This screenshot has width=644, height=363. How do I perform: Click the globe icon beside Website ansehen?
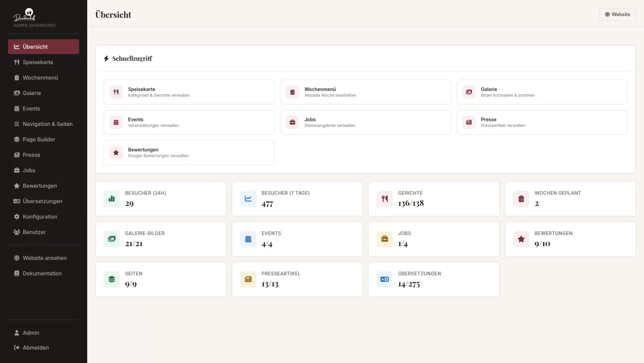(17, 258)
